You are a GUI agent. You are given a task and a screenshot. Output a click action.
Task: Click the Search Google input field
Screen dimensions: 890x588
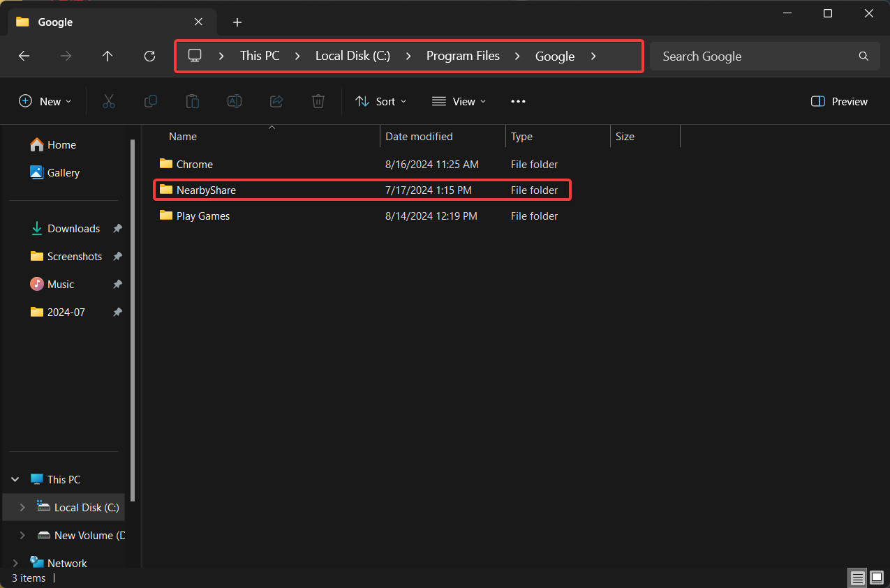[764, 56]
